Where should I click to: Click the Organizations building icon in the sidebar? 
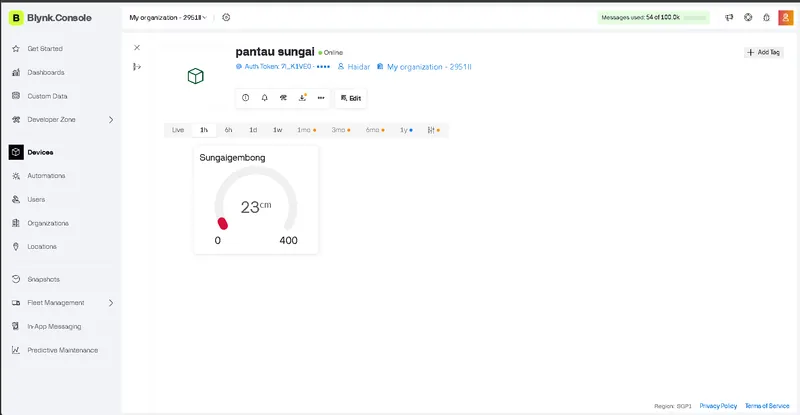16,223
